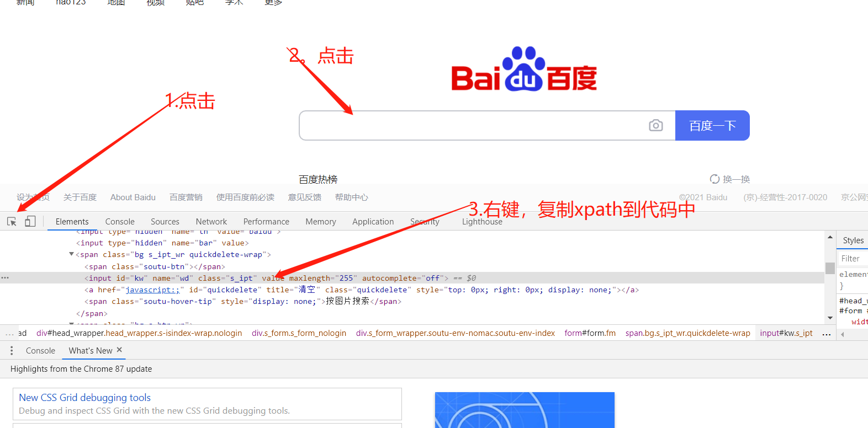Click breadcrumb div.s_form_wrapper
The image size is (868, 428).
pos(456,333)
